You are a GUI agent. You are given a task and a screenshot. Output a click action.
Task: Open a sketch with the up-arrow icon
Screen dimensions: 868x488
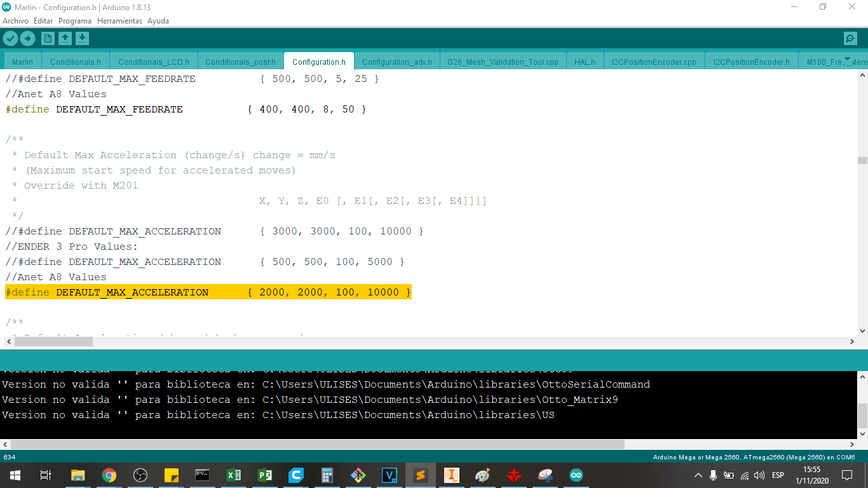pos(65,39)
